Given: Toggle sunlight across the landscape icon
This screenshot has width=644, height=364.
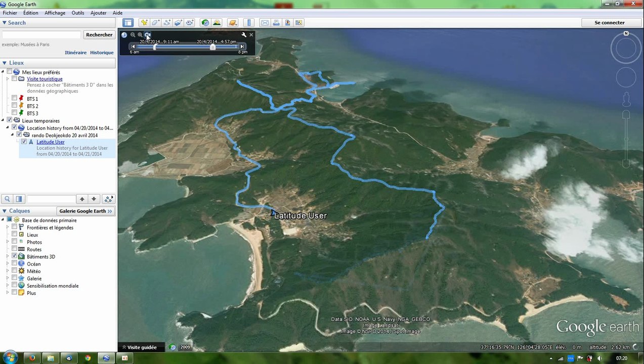Looking at the screenshot, I should [x=217, y=23].
